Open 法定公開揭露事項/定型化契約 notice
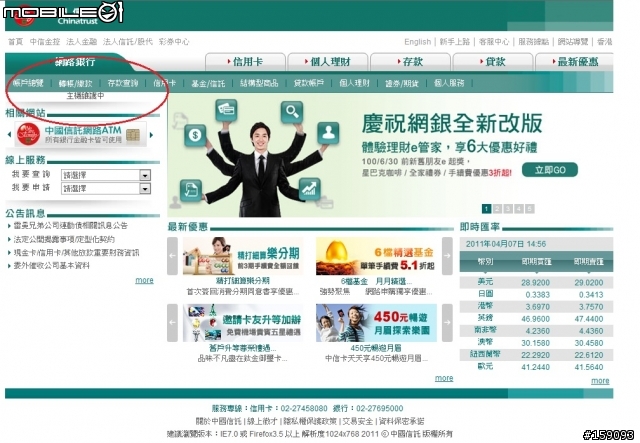The height and width of the screenshot is (443, 640). 64,239
